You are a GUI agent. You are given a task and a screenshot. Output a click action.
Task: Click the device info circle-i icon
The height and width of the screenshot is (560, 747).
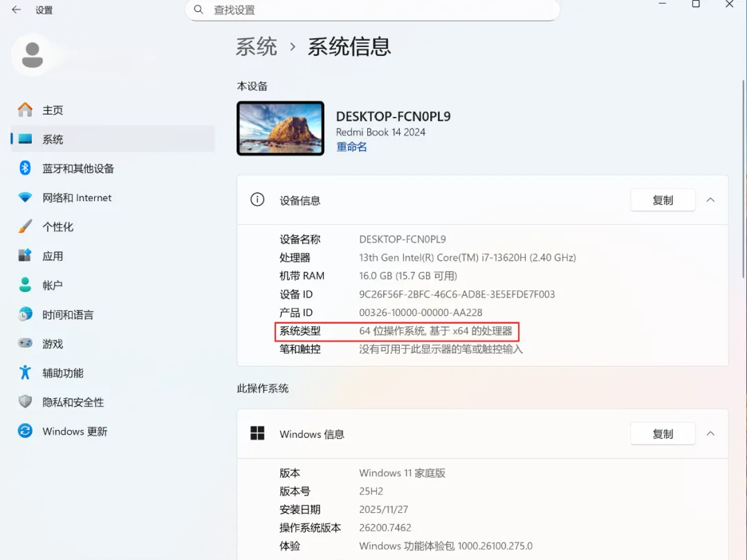257,200
